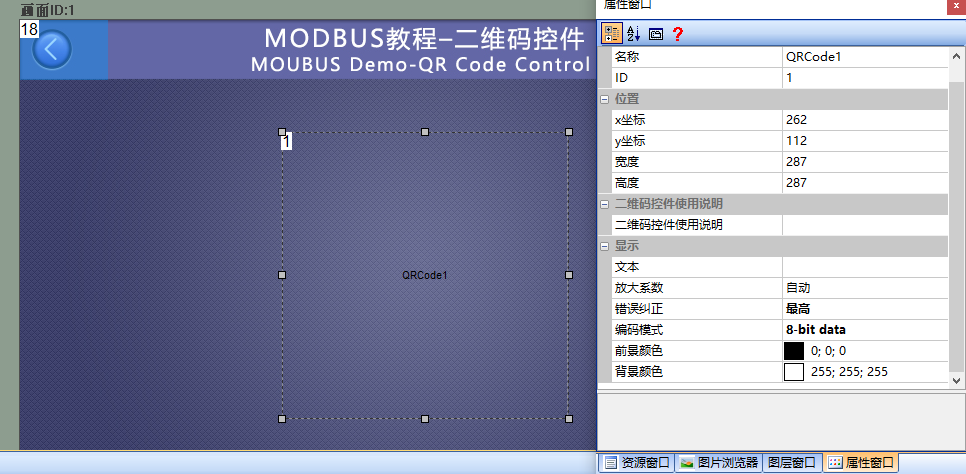Open the 错误纠正 value 最高
This screenshot has width=966, height=474.
[865, 309]
